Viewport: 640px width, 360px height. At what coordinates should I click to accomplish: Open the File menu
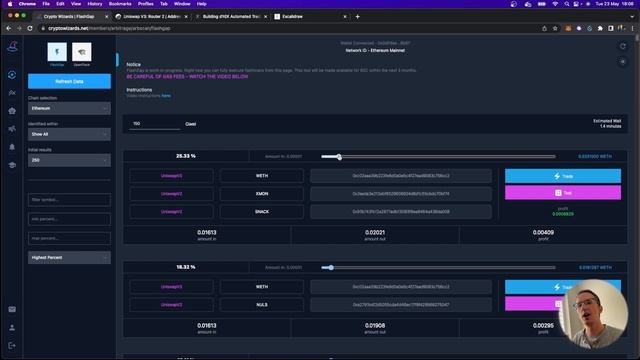46,4
